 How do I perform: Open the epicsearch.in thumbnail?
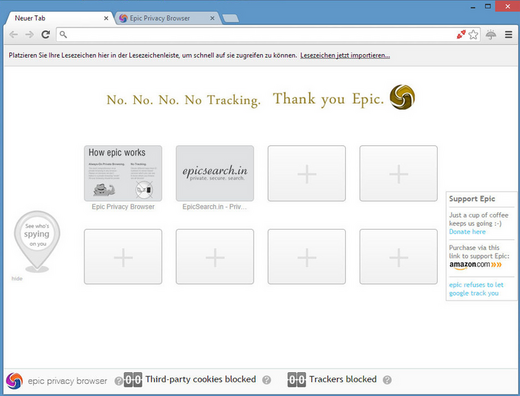click(x=215, y=173)
